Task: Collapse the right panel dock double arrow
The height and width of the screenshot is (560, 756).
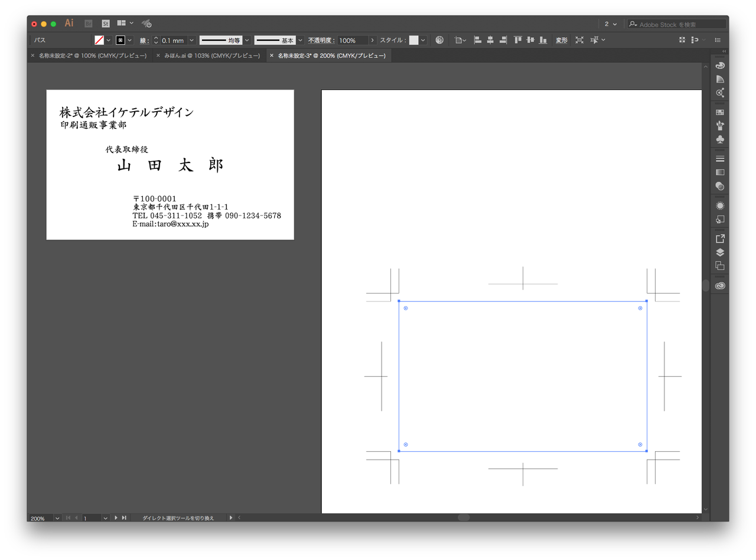Action: [x=724, y=52]
